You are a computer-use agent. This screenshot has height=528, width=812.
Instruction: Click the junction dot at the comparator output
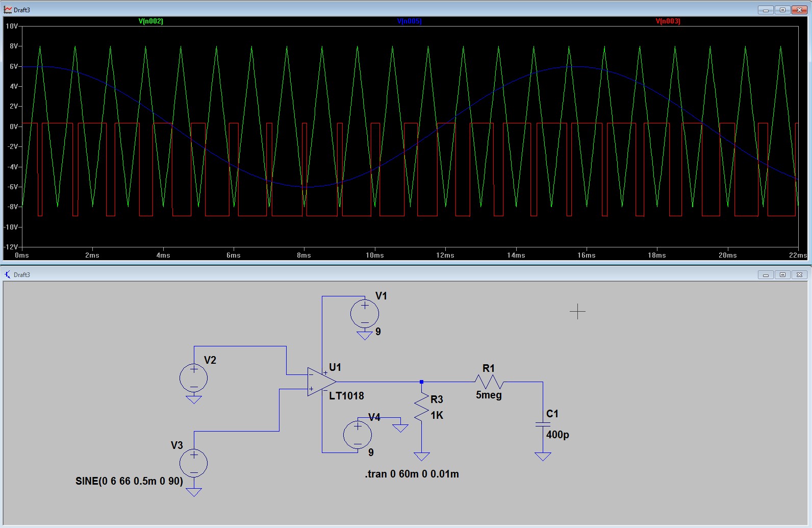tap(421, 382)
